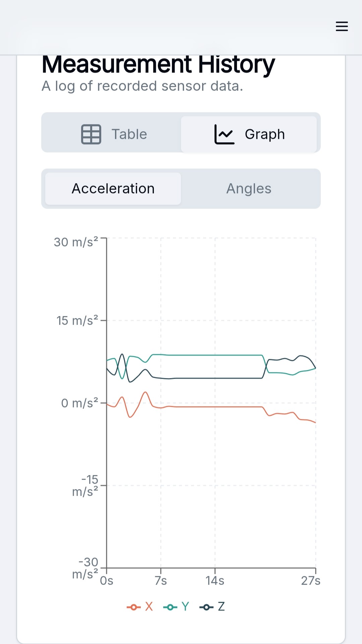Viewport: 362px width, 644px height.
Task: Click the Graph line-chart icon
Action: click(x=224, y=134)
